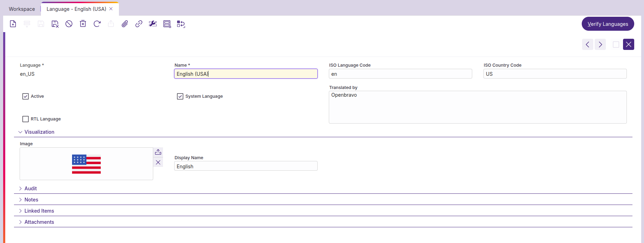This screenshot has width=644, height=243.
Task: Collapse the Visualization section
Action: tap(39, 132)
